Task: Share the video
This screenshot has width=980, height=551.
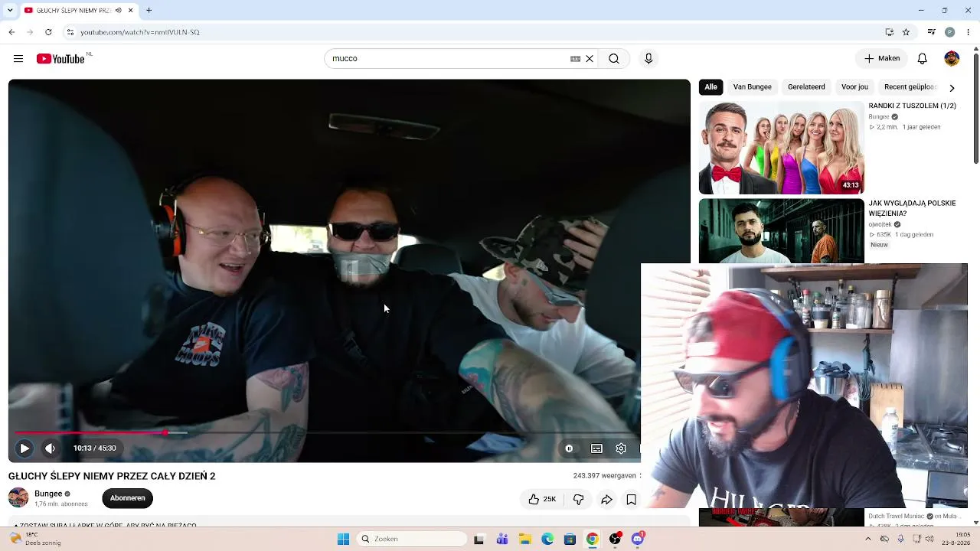Action: click(x=606, y=500)
